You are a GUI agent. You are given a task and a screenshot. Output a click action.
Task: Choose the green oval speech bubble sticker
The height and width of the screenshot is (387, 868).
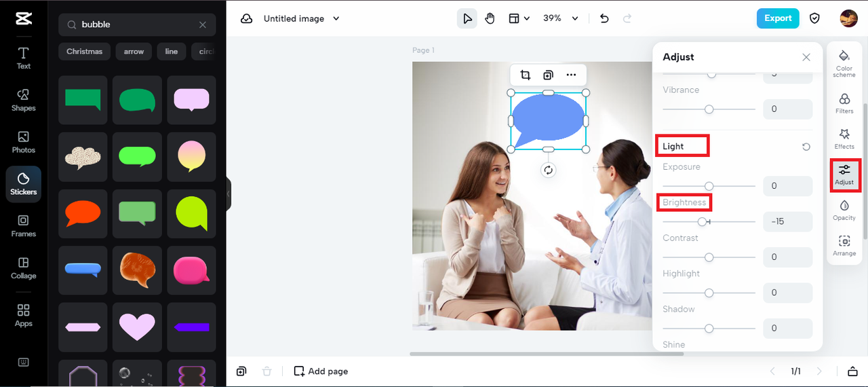137,100
